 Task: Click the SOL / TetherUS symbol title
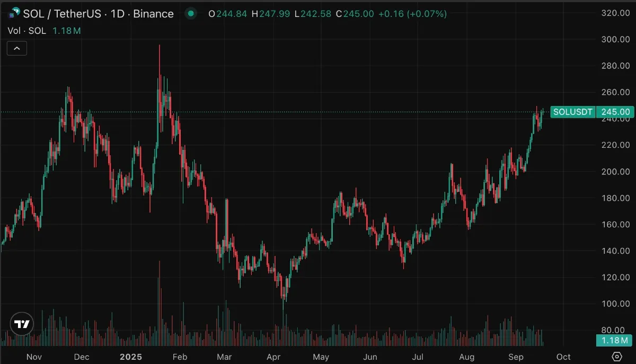(99, 14)
